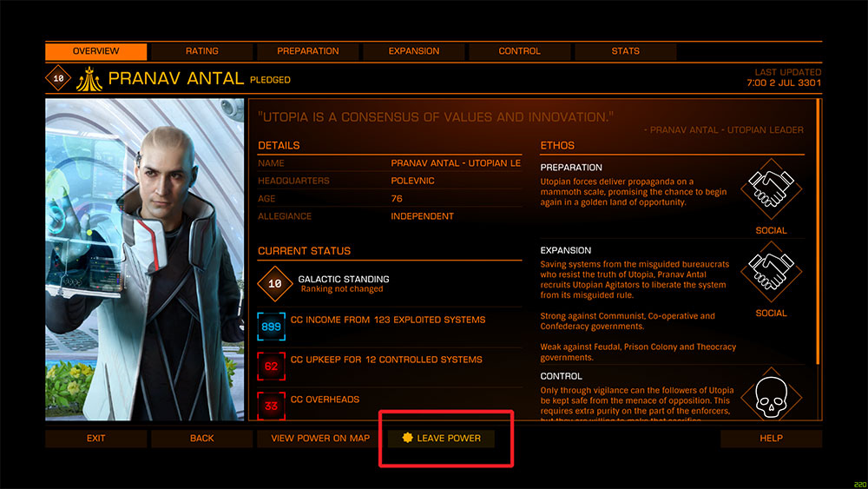Click 'Ranking not changed' text

pos(341,289)
